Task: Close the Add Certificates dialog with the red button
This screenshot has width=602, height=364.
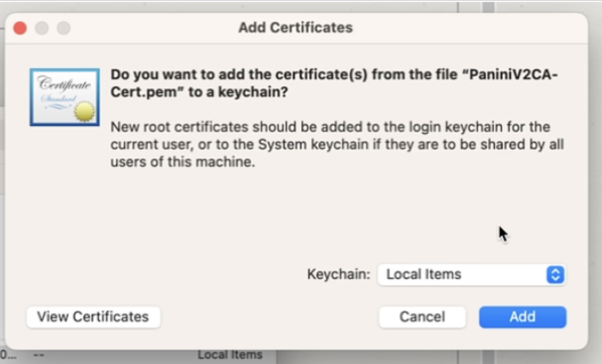Action: (20, 28)
